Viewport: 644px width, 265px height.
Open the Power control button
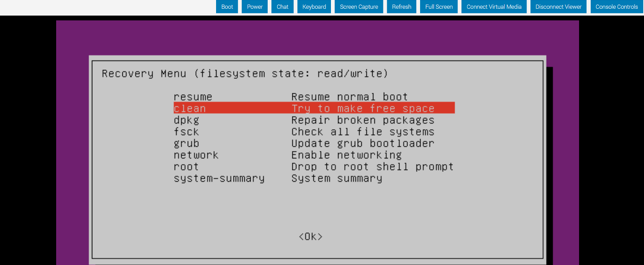click(255, 7)
